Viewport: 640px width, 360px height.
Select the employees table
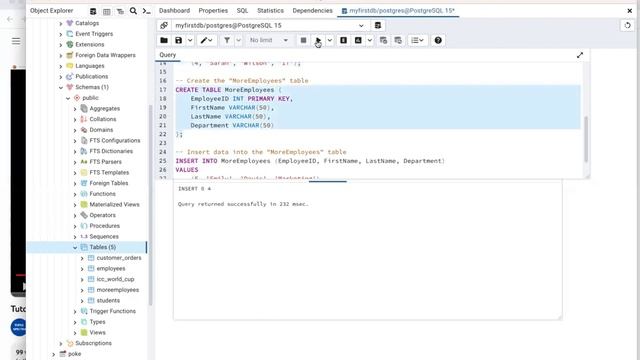coord(111,269)
